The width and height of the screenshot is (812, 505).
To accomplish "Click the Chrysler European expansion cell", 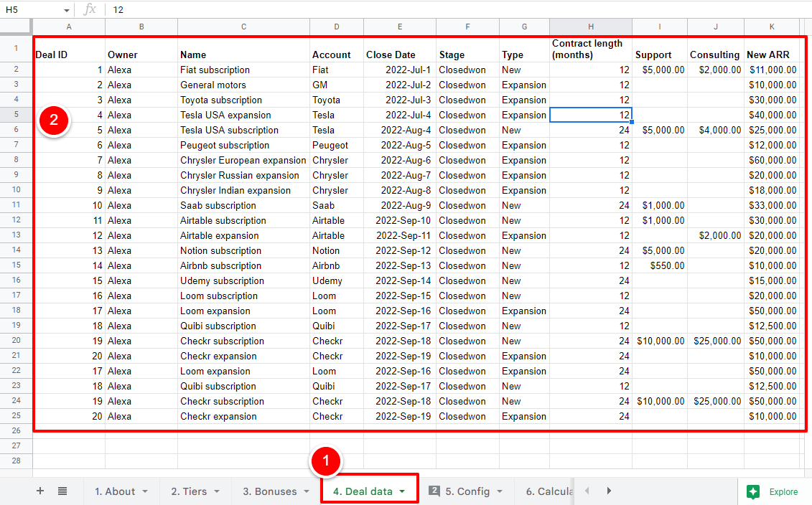I will coord(244,161).
